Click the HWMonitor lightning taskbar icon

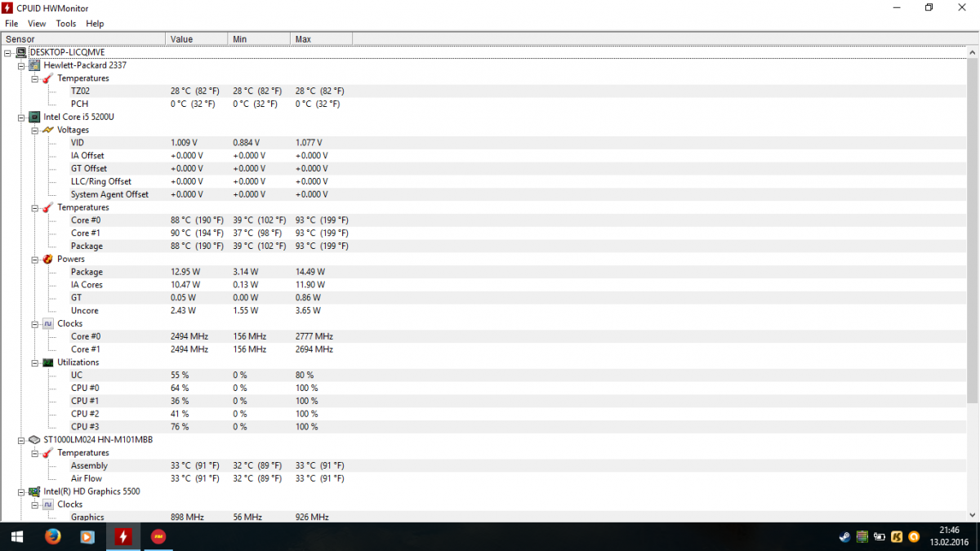[122, 537]
